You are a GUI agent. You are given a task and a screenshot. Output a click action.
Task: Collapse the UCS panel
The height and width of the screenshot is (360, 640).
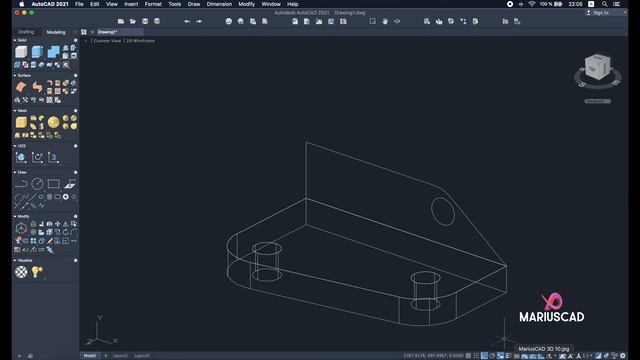click(x=15, y=146)
